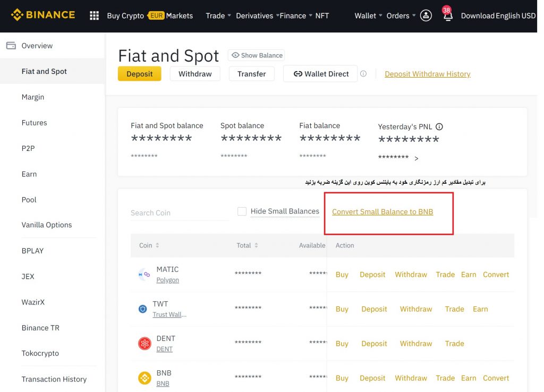The image size is (544, 392).
Task: Expand the Finance dropdown menu
Action: click(x=296, y=15)
